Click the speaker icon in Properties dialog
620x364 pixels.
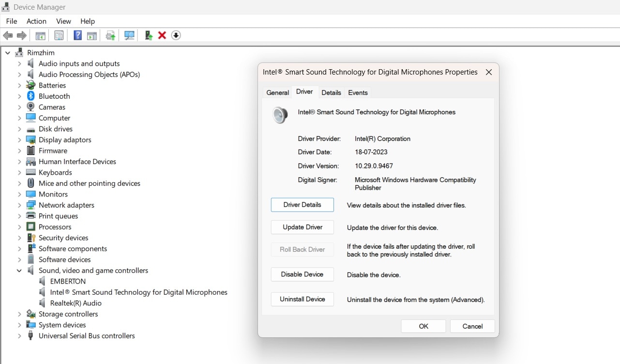280,115
